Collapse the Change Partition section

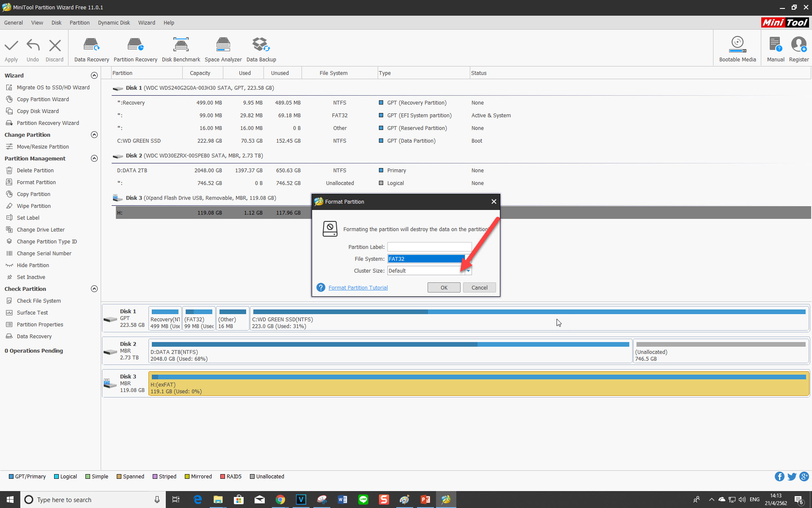coord(94,135)
